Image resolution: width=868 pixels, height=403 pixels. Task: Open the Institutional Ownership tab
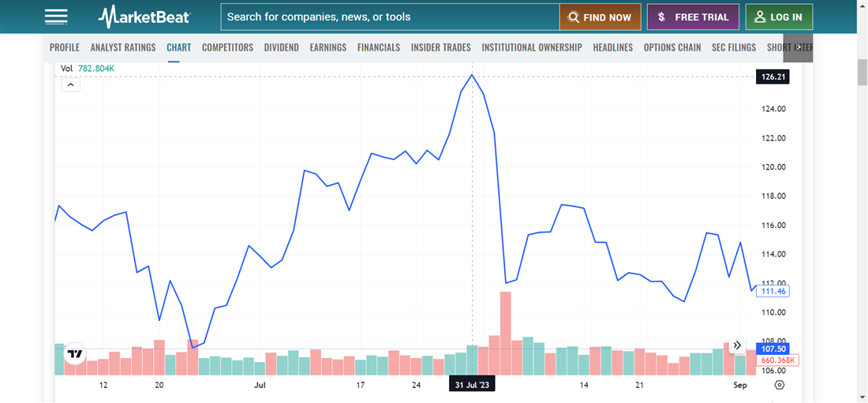(x=532, y=47)
